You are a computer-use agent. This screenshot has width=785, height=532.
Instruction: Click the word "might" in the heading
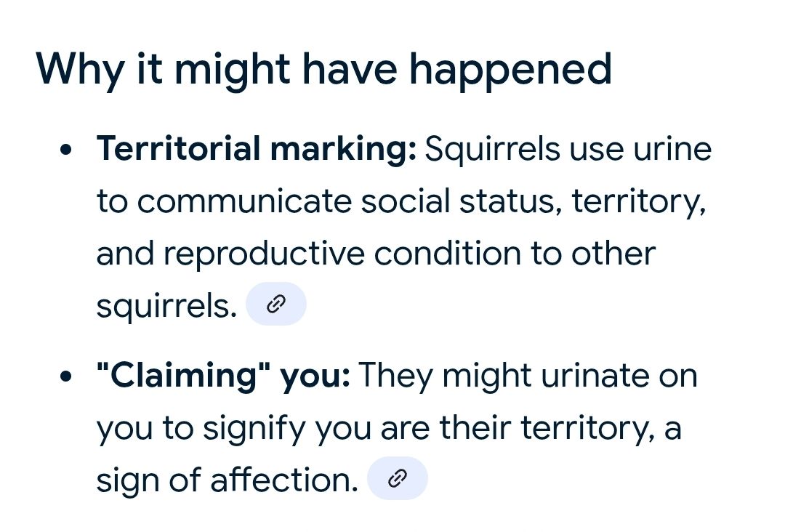point(232,70)
